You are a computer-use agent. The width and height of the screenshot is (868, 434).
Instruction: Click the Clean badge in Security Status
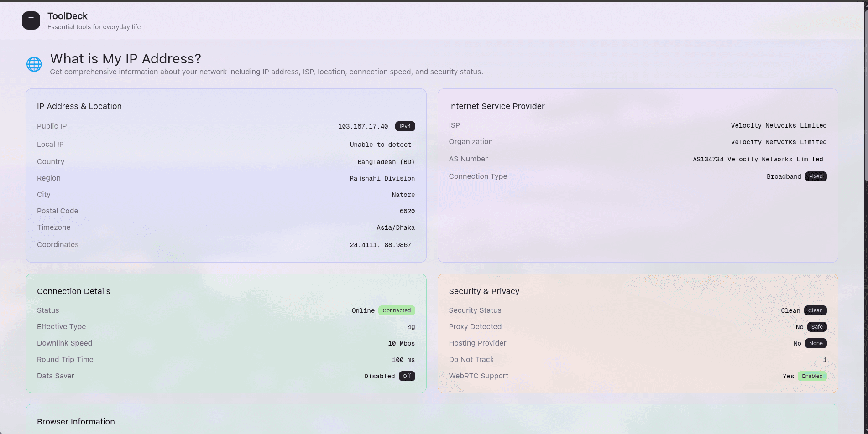[815, 310]
